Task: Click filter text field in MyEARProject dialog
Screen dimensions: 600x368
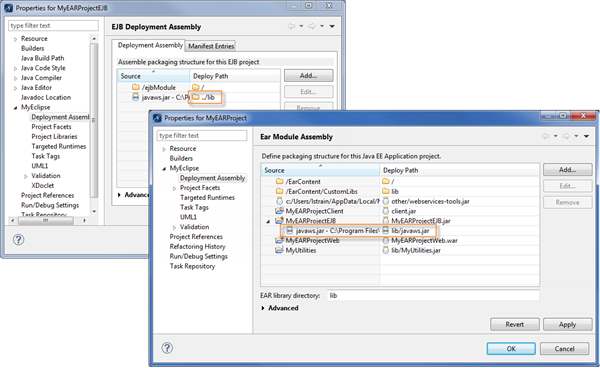Action: click(202, 135)
